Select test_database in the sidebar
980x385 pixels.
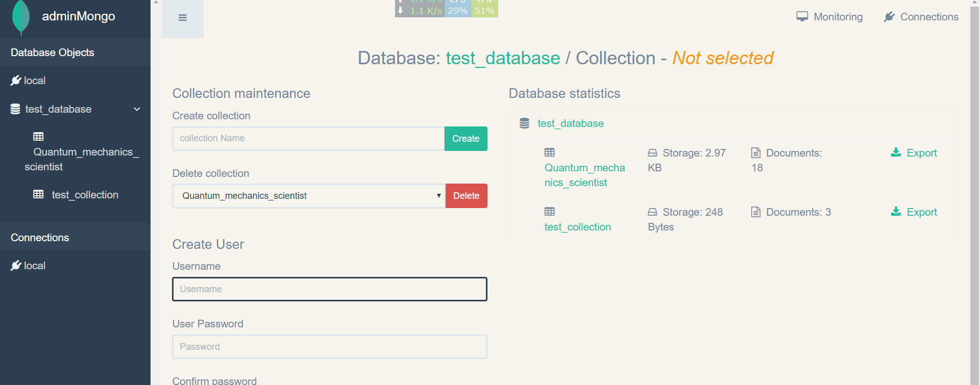coord(58,109)
